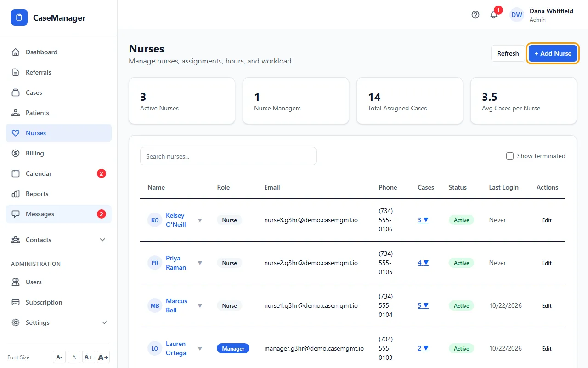Expand the Settings sidebar chevron
588x368 pixels.
[x=104, y=322]
